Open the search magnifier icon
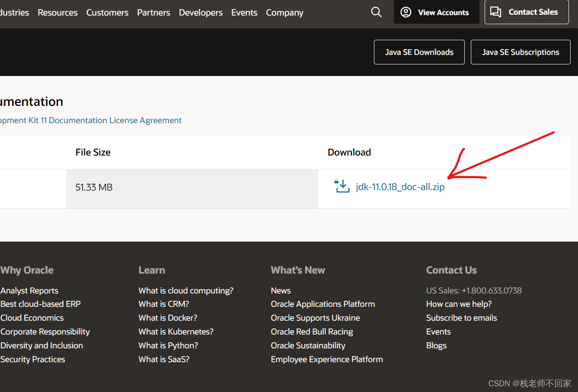 coord(377,12)
